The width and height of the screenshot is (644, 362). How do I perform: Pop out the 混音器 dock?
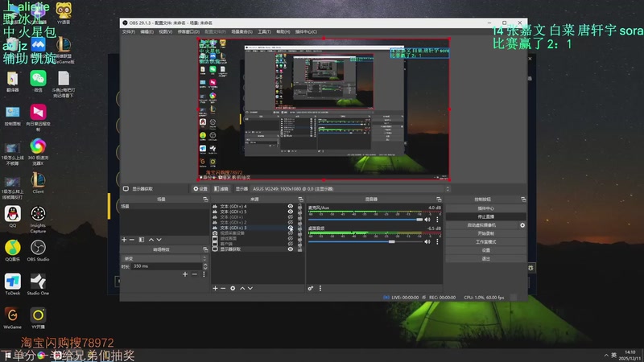(x=439, y=200)
